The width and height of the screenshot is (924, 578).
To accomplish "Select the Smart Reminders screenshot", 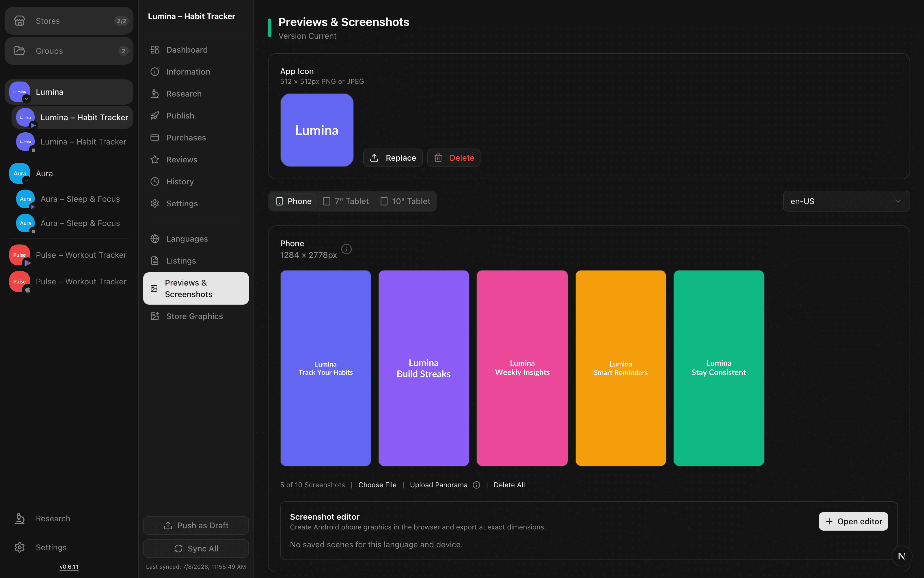I will click(x=621, y=368).
